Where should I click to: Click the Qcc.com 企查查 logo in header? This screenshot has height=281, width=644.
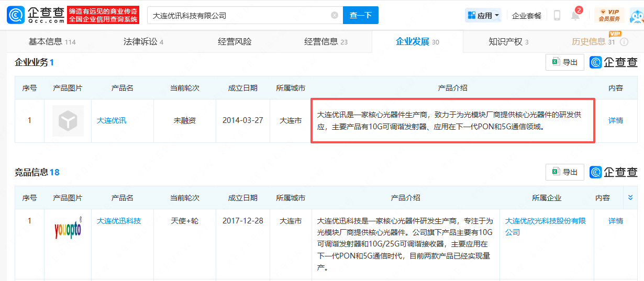[36, 15]
